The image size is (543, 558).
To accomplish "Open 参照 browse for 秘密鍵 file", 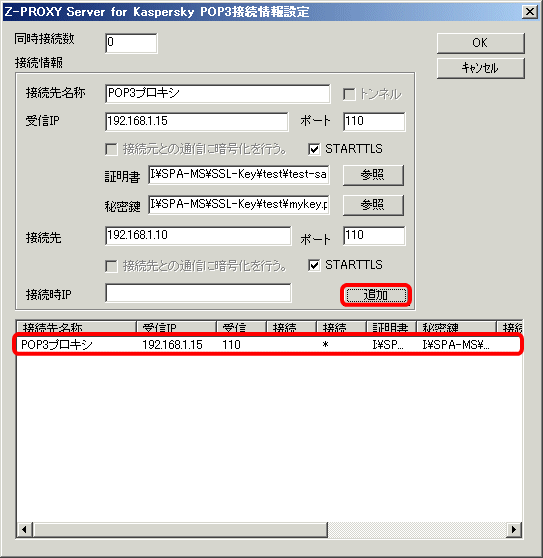I will pyautogui.click(x=373, y=205).
